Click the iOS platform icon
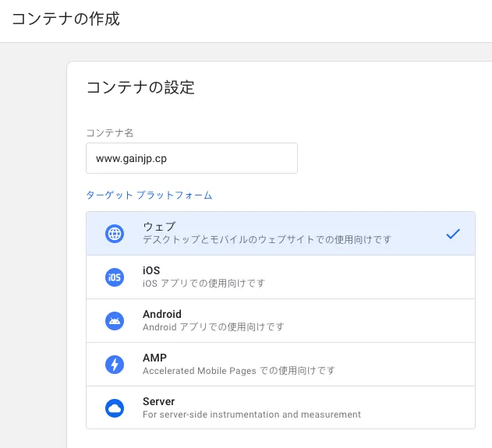Screen dimensions: 492x448 coord(115,277)
